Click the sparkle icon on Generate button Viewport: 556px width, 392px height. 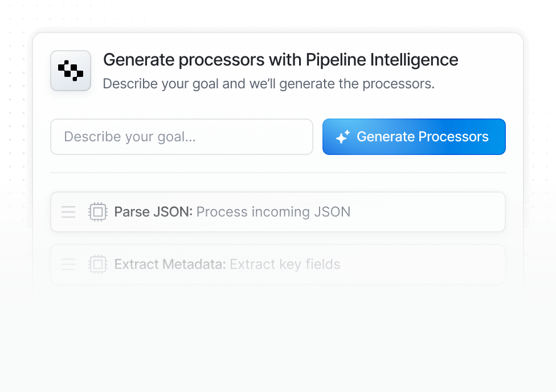pos(342,137)
